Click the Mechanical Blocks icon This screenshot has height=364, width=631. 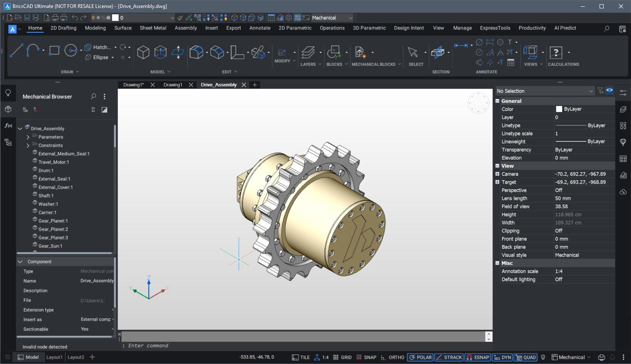[360, 52]
